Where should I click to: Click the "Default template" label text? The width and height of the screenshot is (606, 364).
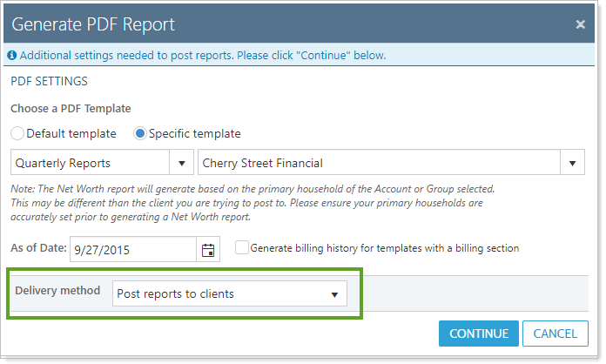tap(71, 134)
